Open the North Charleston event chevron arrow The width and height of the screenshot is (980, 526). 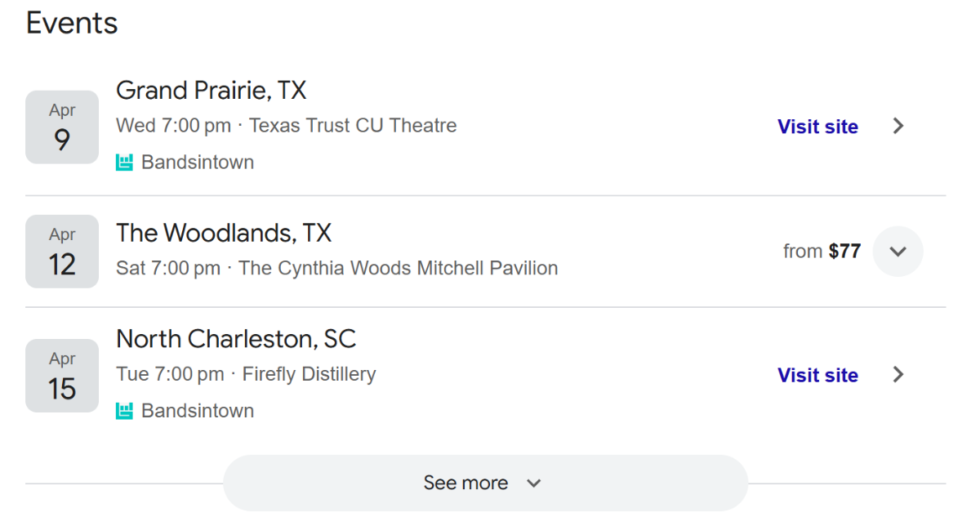coord(898,374)
